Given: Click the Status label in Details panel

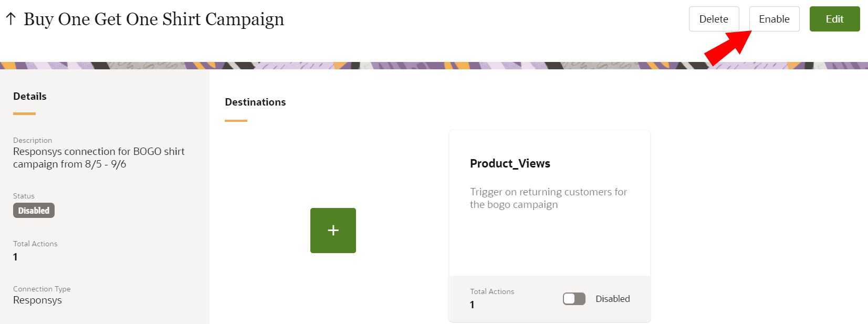Looking at the screenshot, I should click(x=24, y=196).
